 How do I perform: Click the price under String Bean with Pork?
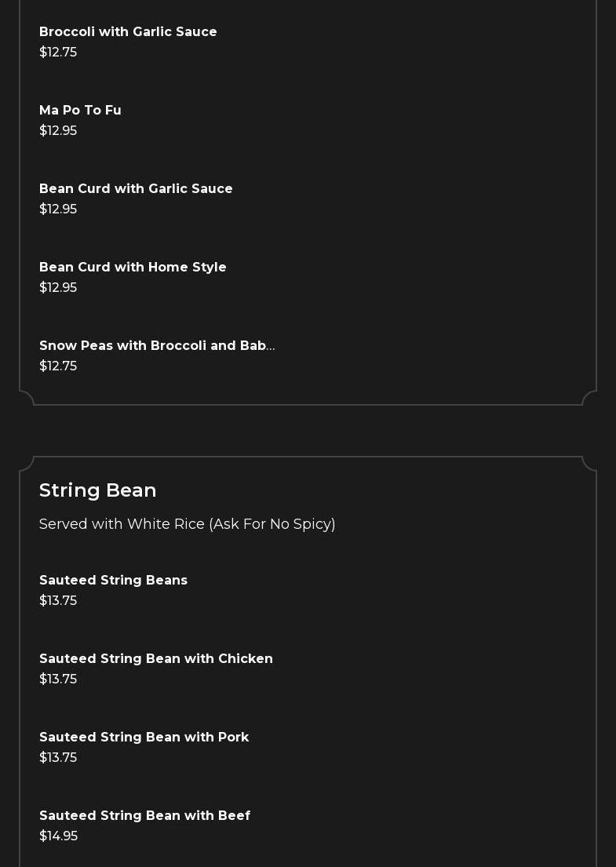(58, 757)
